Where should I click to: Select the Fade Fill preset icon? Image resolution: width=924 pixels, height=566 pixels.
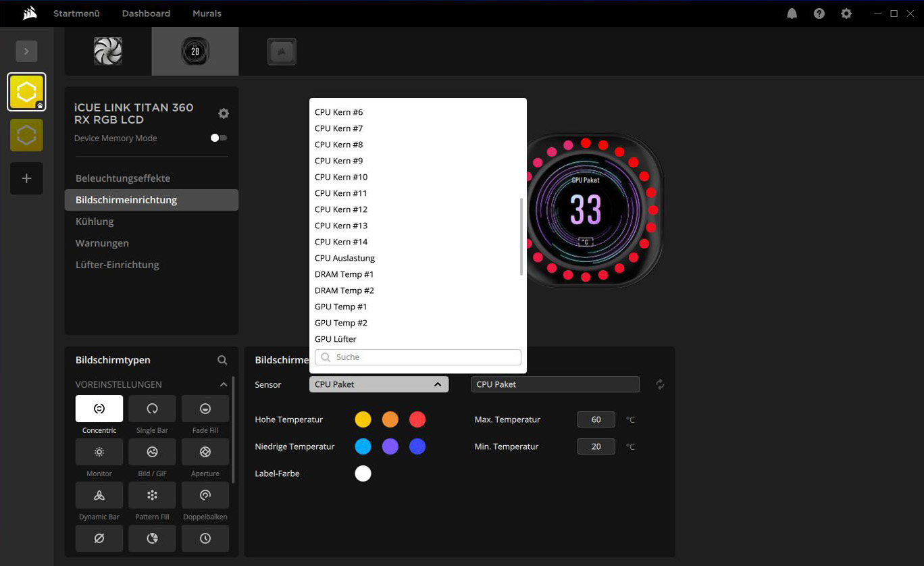205,409
